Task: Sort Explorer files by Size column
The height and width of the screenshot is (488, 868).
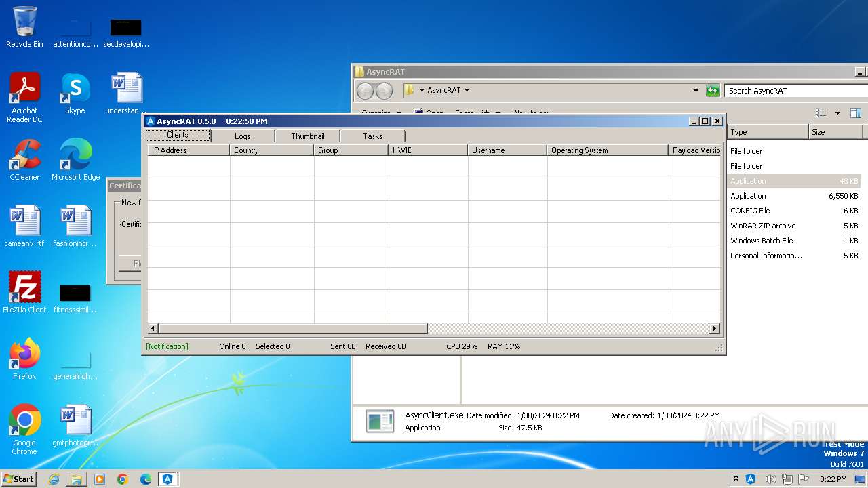Action: click(835, 132)
